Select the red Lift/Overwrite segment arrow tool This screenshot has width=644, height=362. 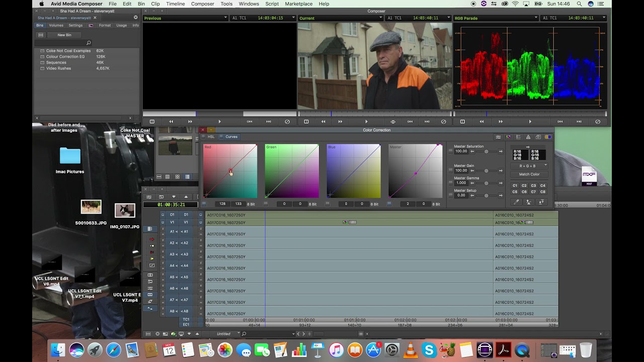coord(152,239)
